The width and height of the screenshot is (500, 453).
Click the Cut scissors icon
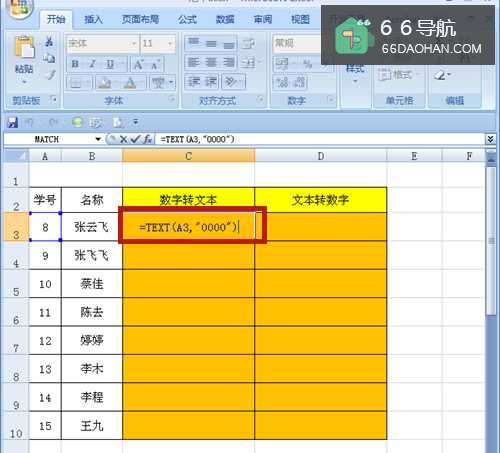click(x=49, y=42)
